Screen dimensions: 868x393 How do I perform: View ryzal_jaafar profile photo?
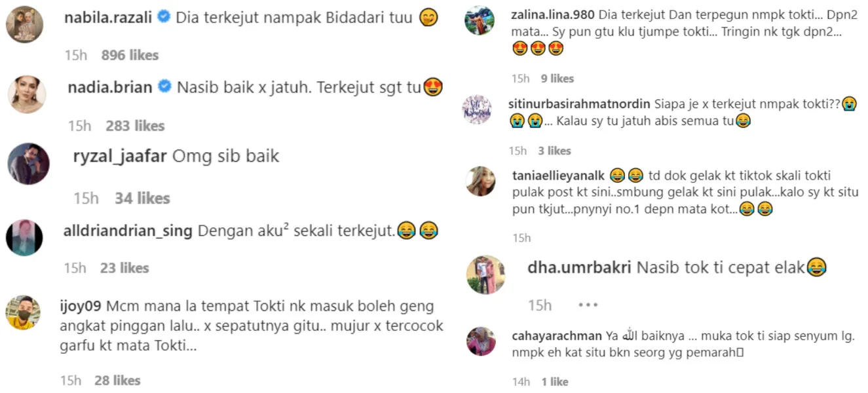(29, 164)
